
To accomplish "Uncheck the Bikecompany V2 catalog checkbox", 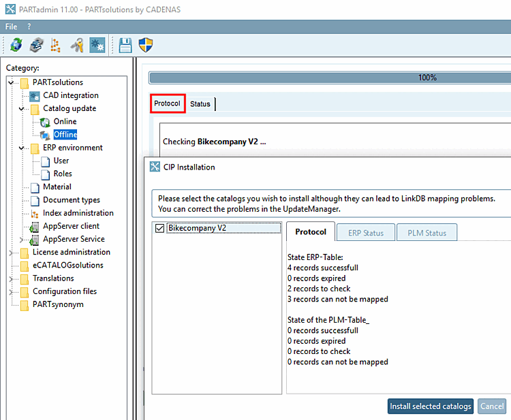I will 159,228.
